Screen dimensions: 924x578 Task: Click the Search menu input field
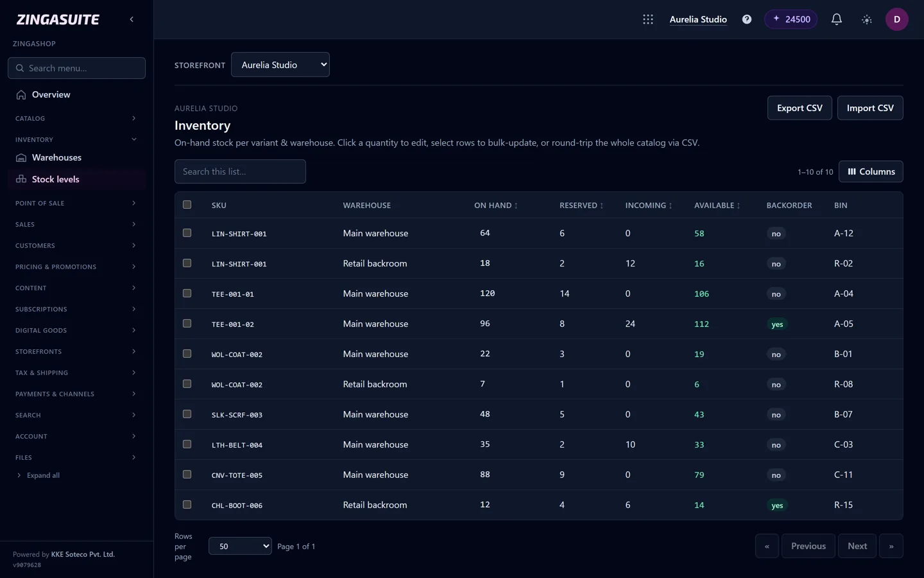(x=76, y=68)
